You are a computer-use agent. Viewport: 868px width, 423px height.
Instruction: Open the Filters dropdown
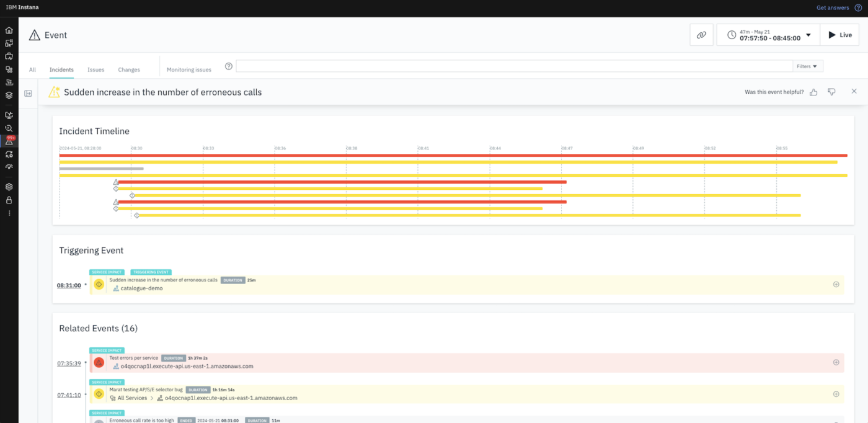click(x=807, y=66)
